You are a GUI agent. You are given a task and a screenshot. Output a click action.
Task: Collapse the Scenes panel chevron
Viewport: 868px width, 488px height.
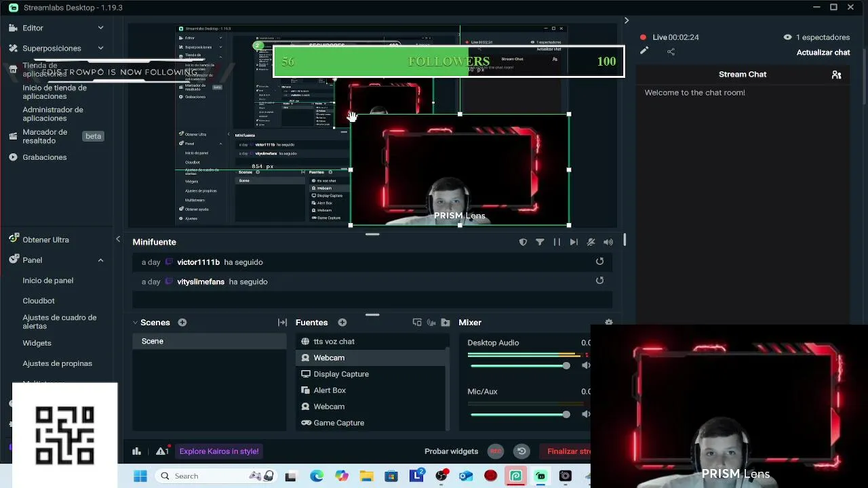point(136,323)
